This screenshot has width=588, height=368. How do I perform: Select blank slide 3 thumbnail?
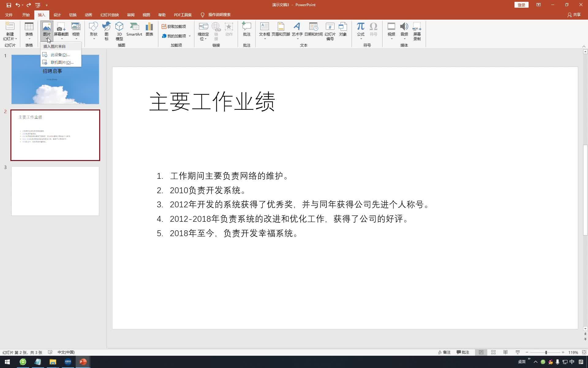(x=55, y=191)
